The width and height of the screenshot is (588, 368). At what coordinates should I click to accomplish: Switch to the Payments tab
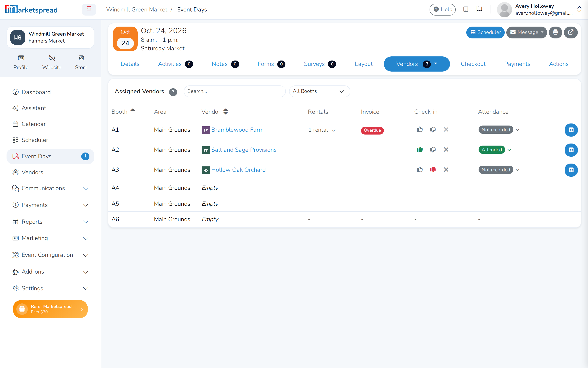pyautogui.click(x=517, y=64)
